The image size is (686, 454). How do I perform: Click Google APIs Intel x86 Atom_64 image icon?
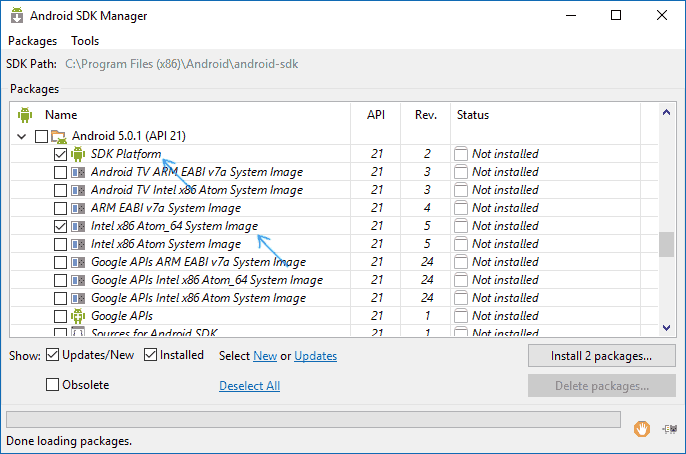78,280
